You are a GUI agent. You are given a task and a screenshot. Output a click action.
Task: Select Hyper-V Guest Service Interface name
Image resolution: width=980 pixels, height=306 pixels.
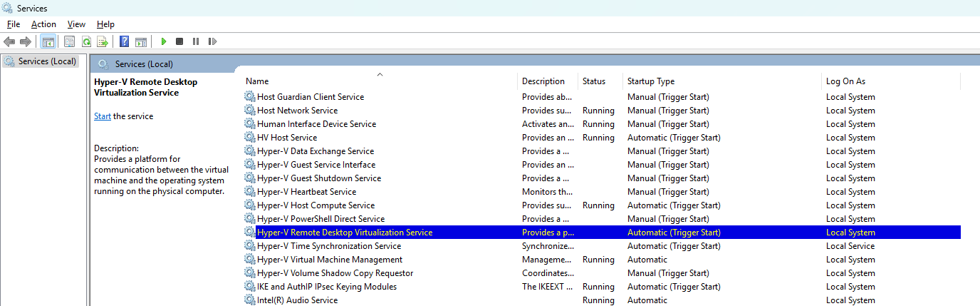coord(316,165)
